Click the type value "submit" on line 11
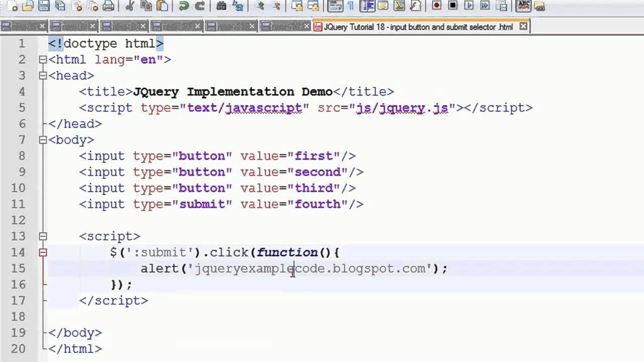The height and width of the screenshot is (362, 644). point(202,204)
